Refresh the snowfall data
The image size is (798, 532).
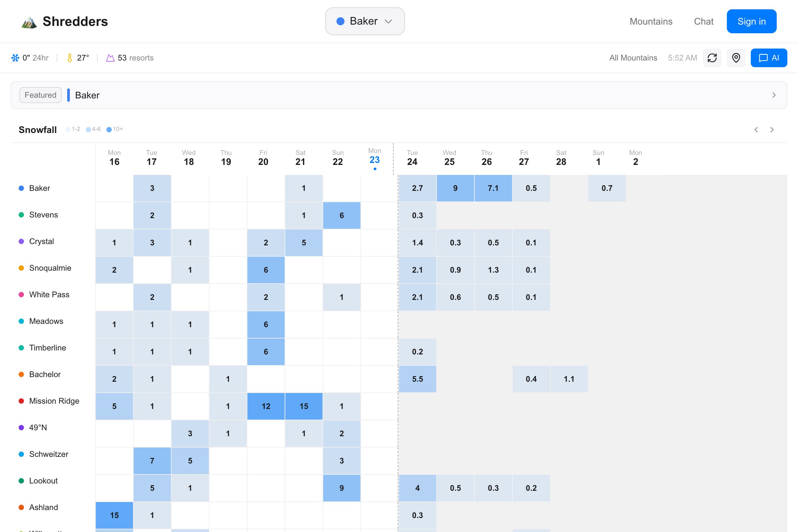pos(712,58)
